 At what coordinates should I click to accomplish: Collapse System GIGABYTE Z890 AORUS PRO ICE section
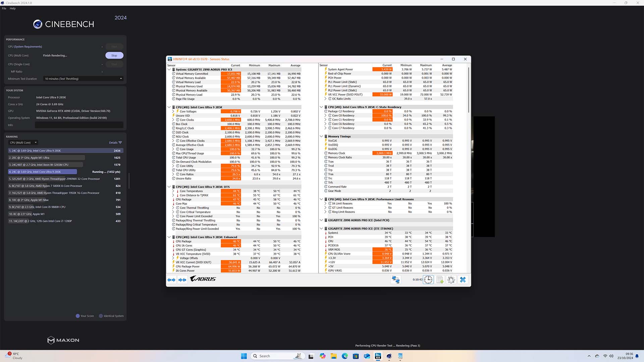coord(169,69)
